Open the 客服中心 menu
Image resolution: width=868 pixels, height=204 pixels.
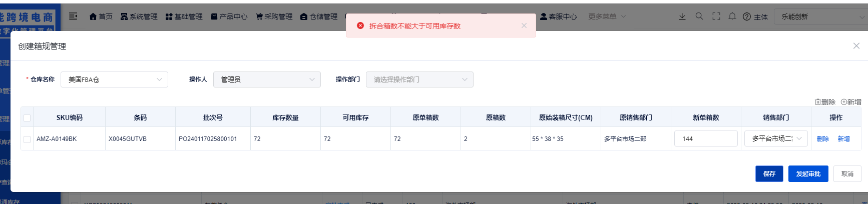click(558, 16)
